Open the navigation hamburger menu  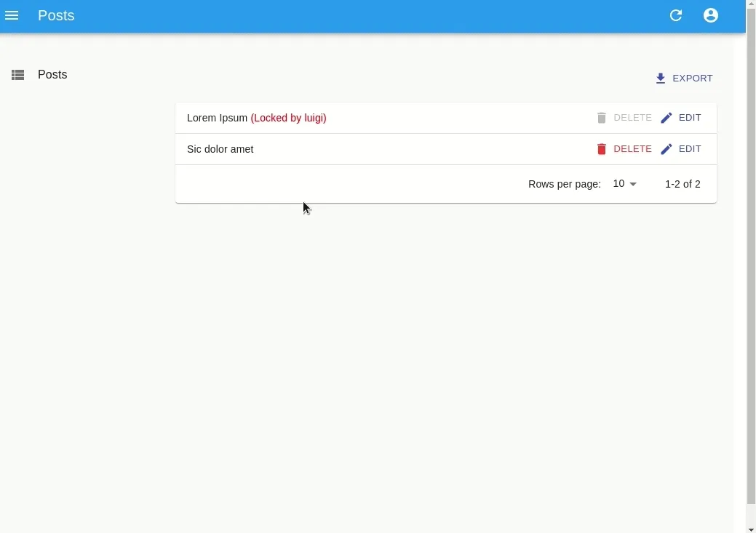[x=12, y=15]
